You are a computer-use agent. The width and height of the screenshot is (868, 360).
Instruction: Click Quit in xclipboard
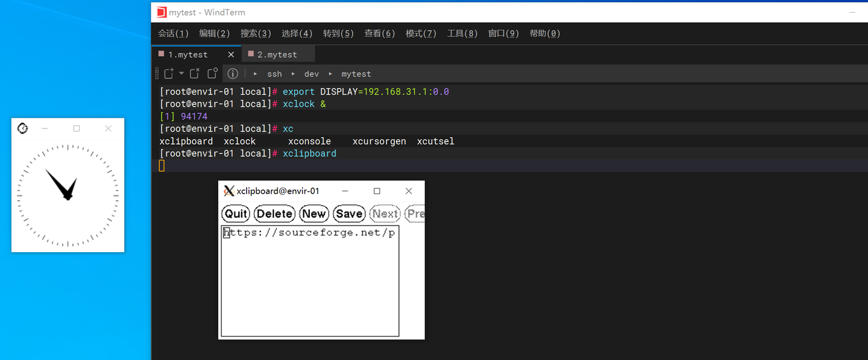pyautogui.click(x=236, y=213)
